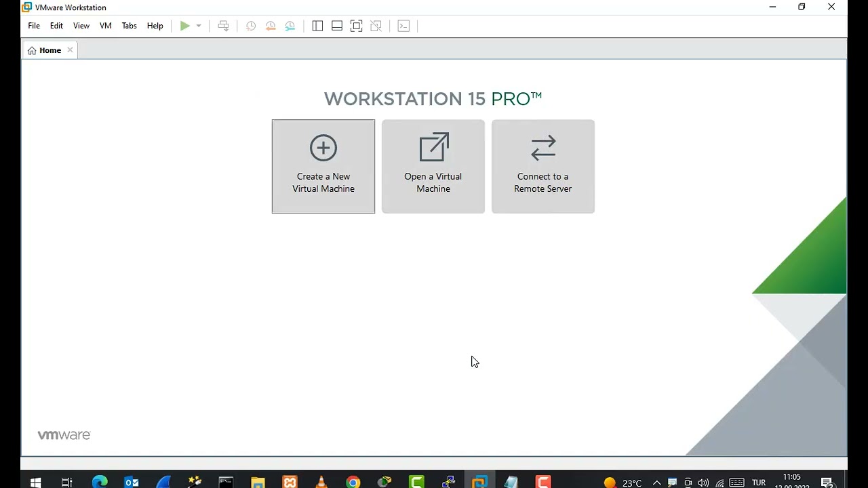
Task: Click Create a New Virtual Machine tile
Action: [323, 167]
